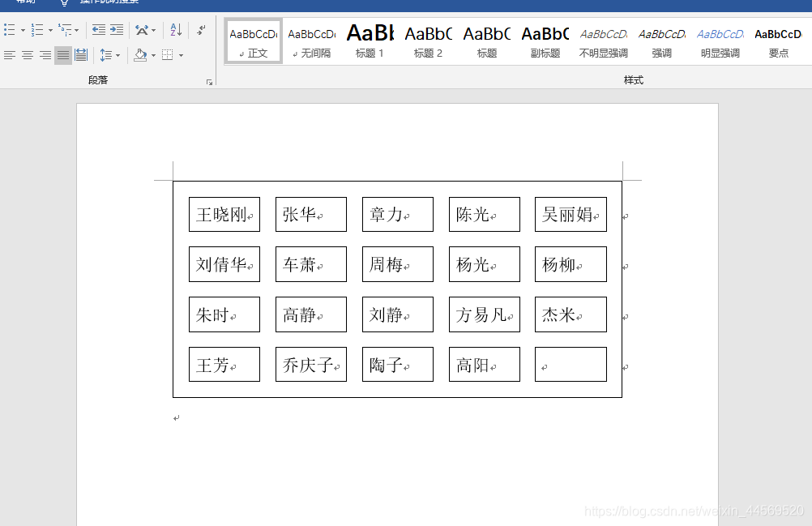Click the cell containing 周梅
The image size is (812, 526).
click(x=398, y=264)
